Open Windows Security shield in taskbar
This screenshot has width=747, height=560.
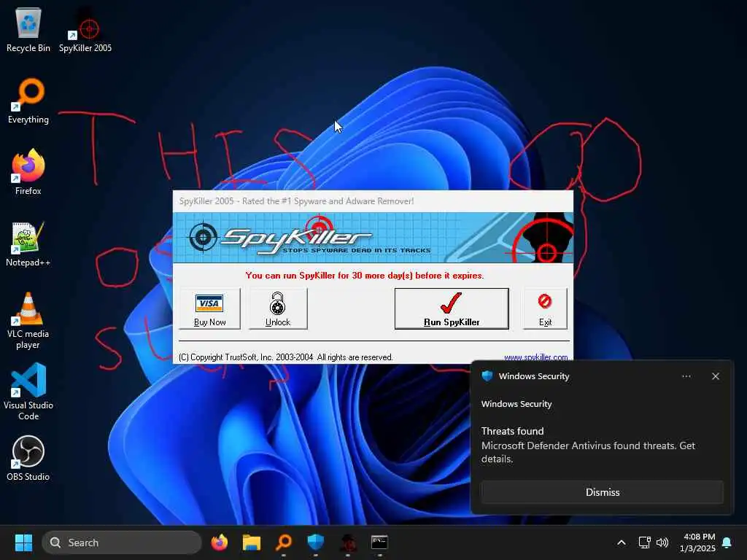[x=315, y=542]
